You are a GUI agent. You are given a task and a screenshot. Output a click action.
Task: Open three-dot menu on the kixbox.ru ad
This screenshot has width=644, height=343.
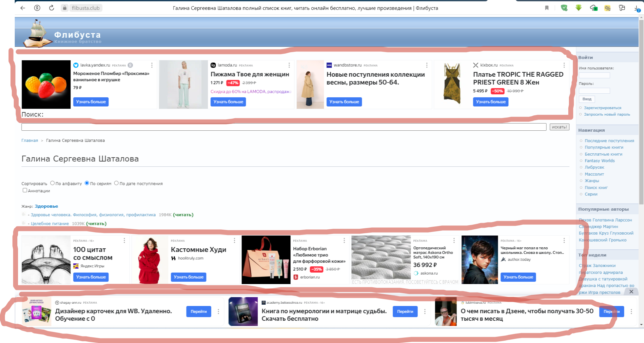(x=564, y=65)
